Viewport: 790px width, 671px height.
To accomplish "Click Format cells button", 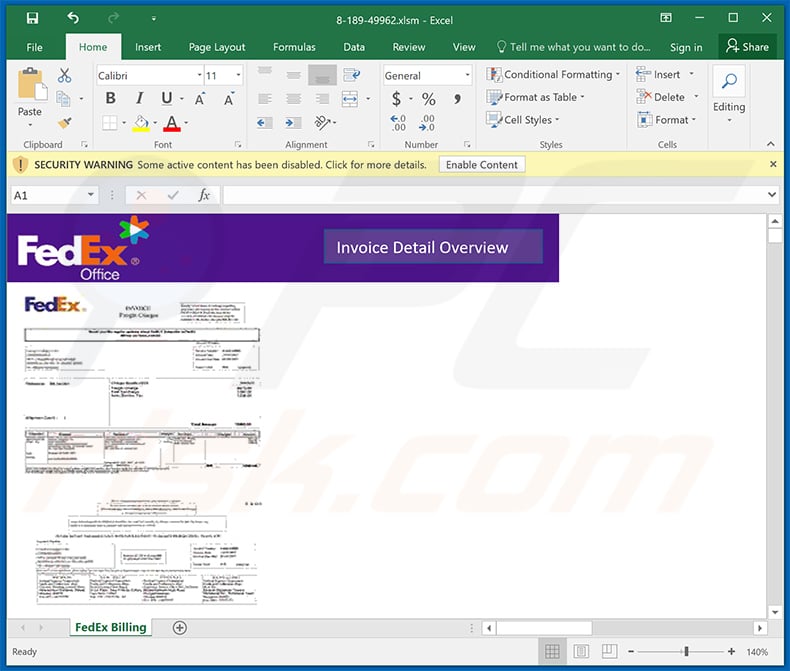I will tap(666, 120).
